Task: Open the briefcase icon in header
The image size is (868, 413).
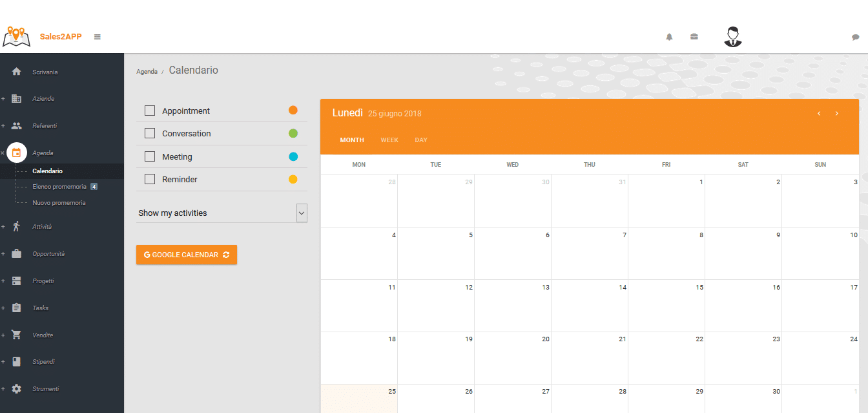Action: (694, 37)
